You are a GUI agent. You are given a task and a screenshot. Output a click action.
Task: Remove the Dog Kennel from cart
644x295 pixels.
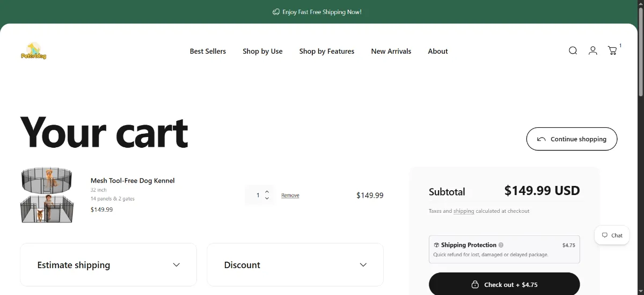[x=290, y=196]
